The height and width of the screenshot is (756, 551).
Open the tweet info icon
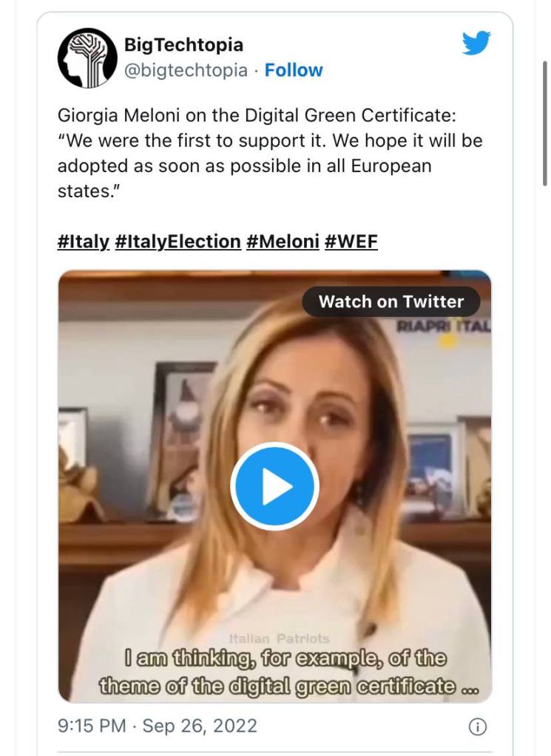(x=478, y=727)
